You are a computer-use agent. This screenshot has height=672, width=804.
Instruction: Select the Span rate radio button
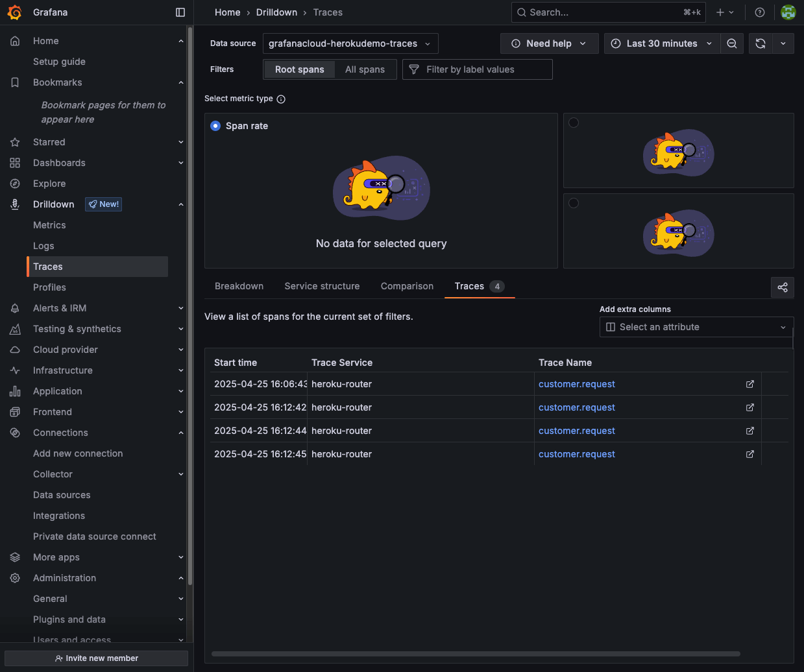(x=215, y=126)
